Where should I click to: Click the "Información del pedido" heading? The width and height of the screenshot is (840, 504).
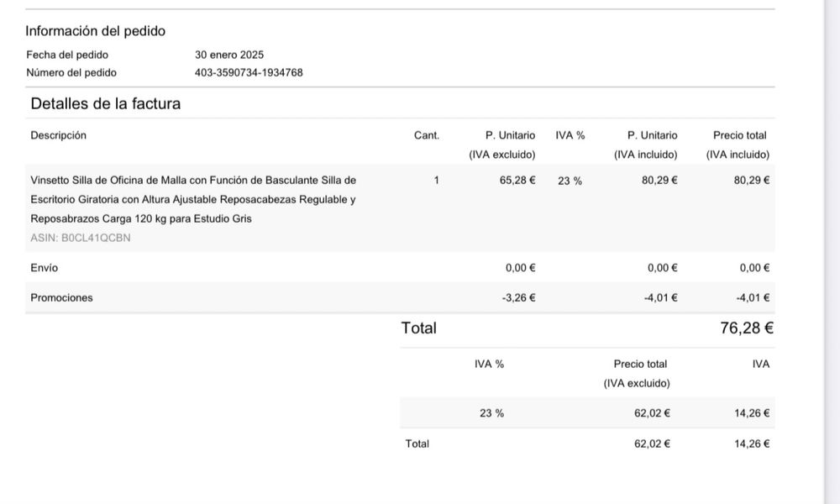96,31
